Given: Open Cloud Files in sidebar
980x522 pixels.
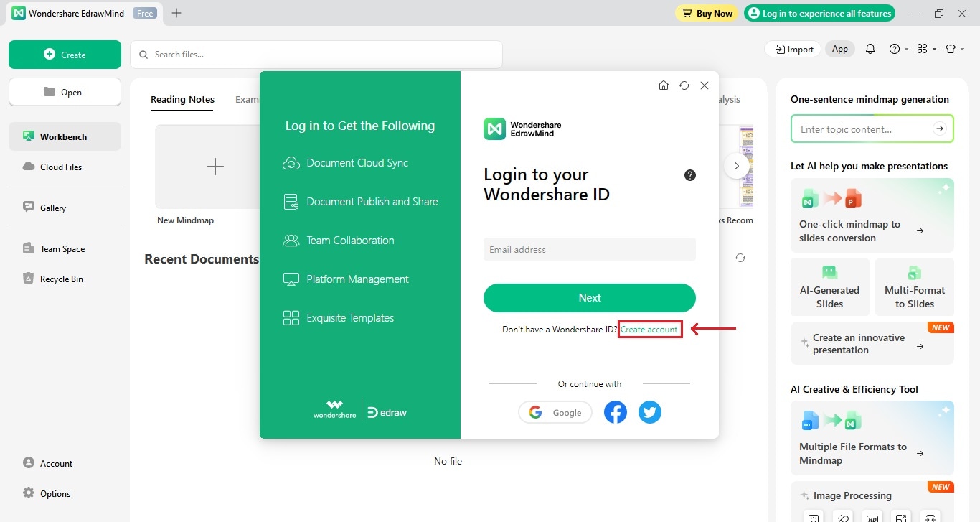Looking at the screenshot, I should click(65, 167).
